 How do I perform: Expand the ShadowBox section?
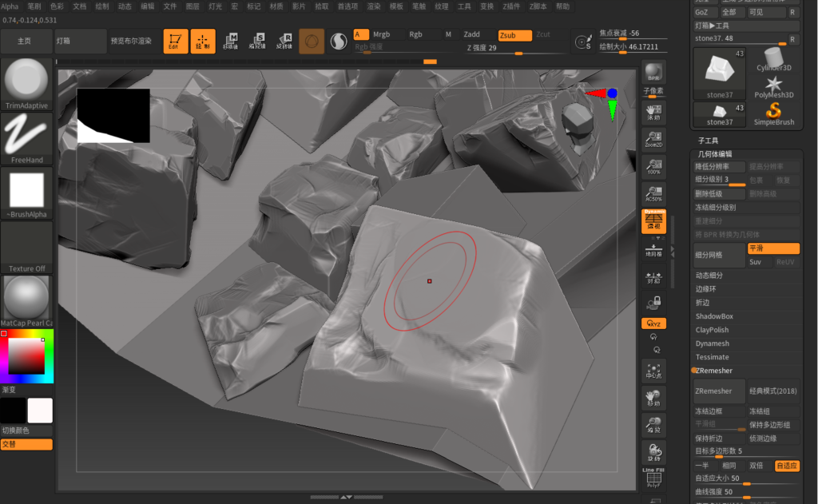714,316
